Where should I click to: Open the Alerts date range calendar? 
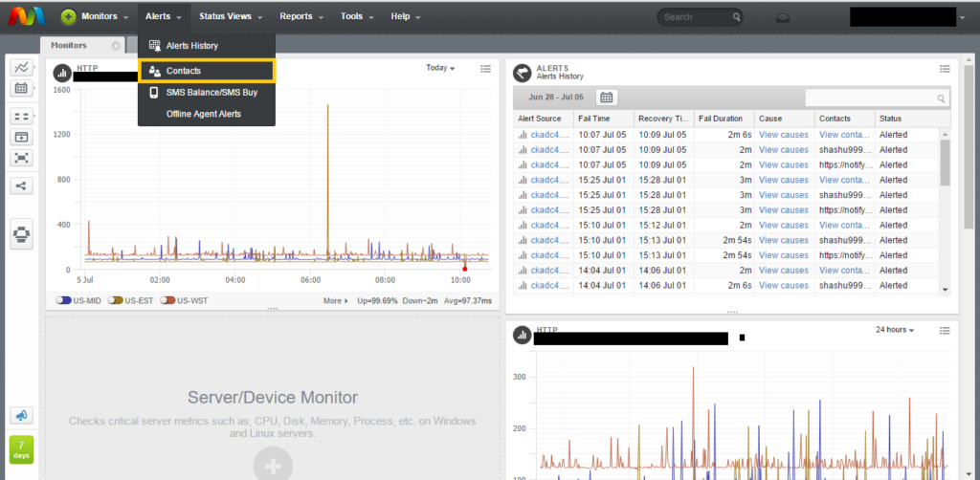(x=606, y=98)
